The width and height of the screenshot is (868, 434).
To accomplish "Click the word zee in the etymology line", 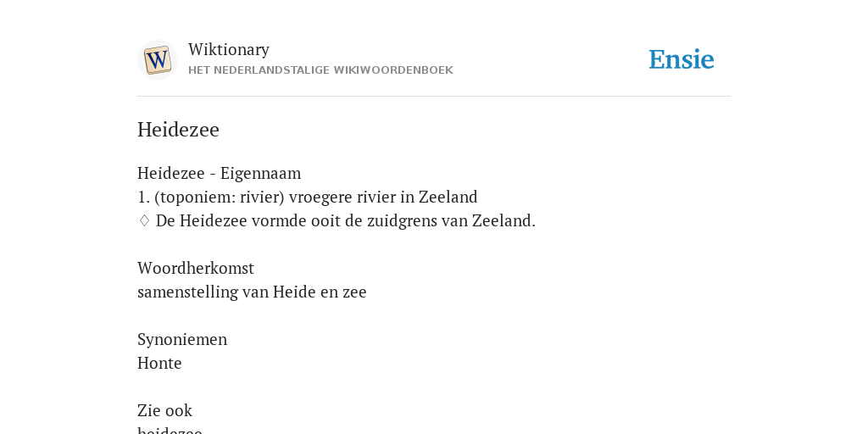I will (354, 292).
